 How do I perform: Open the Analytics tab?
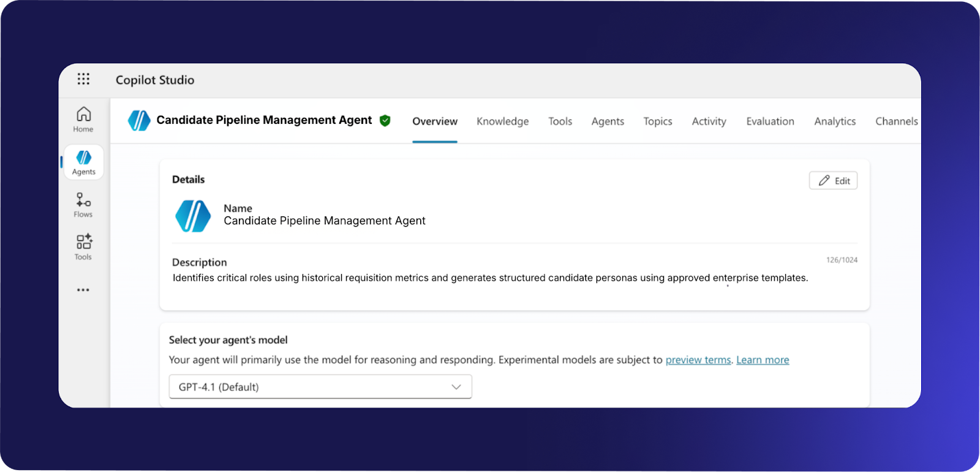coord(835,121)
